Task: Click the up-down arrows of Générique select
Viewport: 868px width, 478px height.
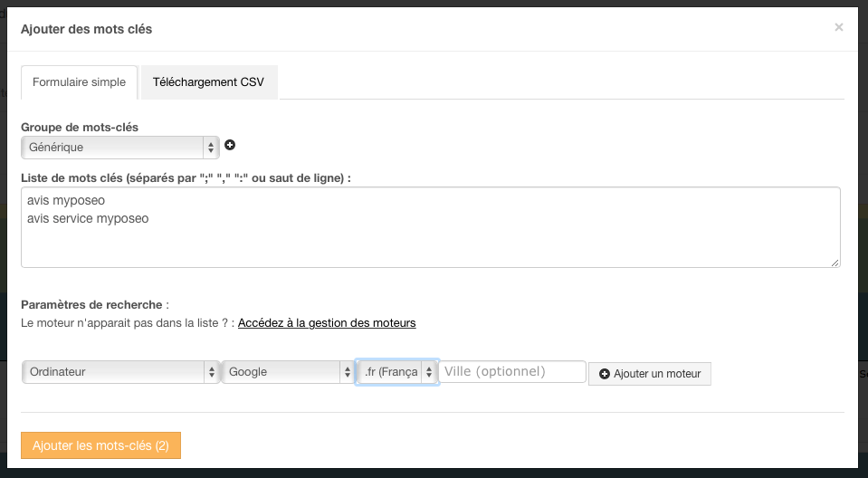Action: (x=211, y=148)
